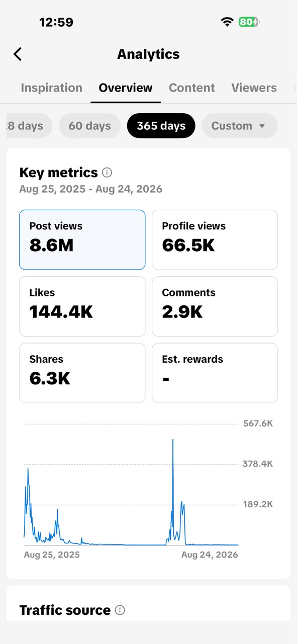Viewport: 297px width, 644px height.
Task: Open the Overview tab
Action: (x=126, y=88)
